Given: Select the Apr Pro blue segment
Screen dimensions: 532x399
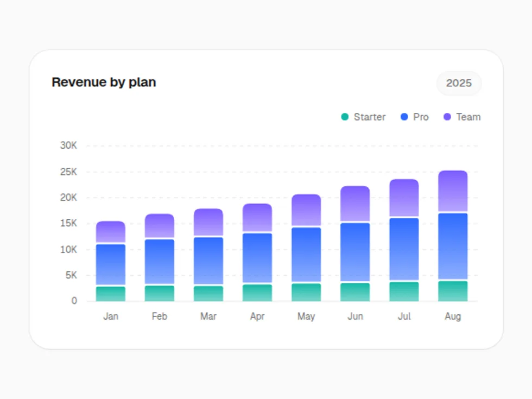Looking at the screenshot, I should pyautogui.click(x=257, y=258).
